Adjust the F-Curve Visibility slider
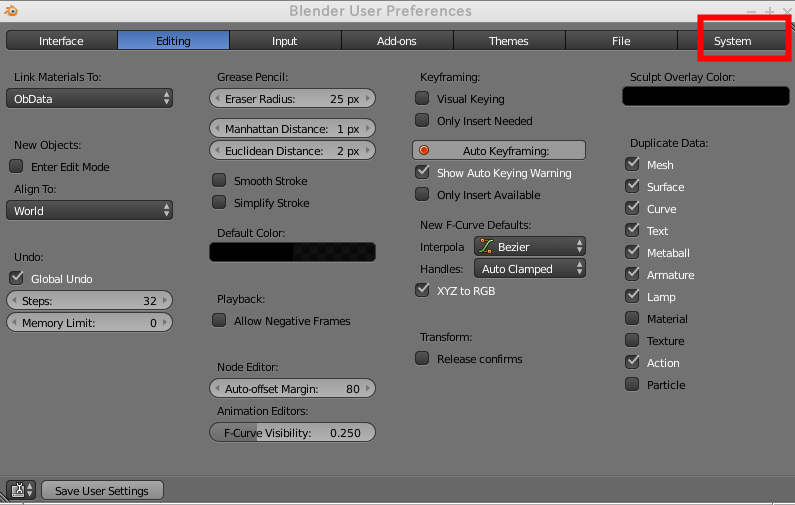 (293, 432)
